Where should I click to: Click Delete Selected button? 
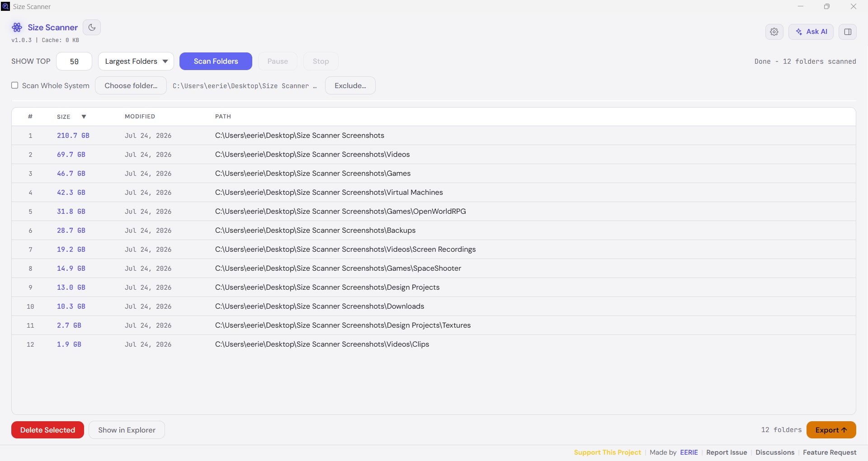(47, 430)
